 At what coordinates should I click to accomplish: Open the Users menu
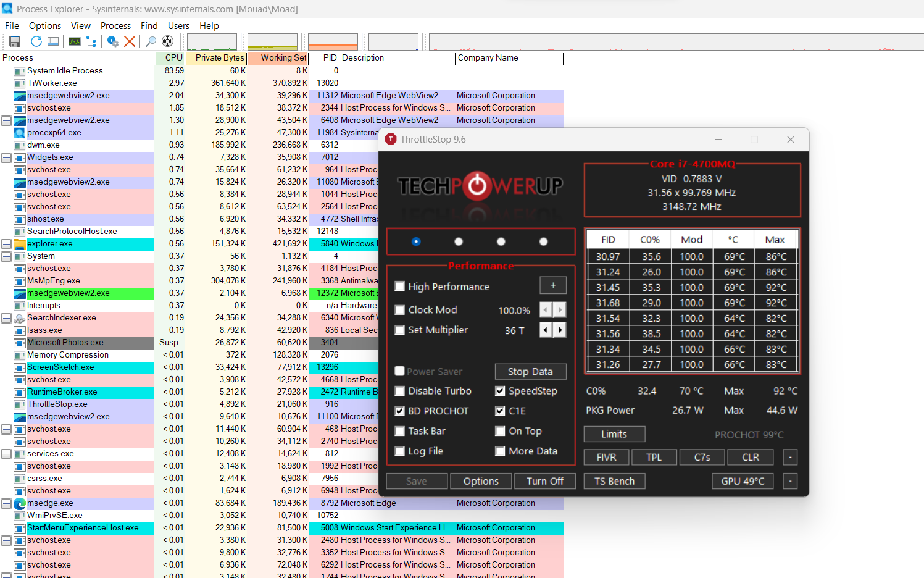[x=178, y=26]
